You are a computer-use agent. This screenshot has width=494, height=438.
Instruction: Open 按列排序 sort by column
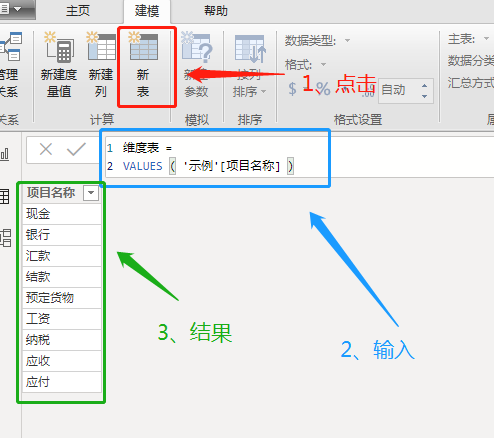pos(250,64)
